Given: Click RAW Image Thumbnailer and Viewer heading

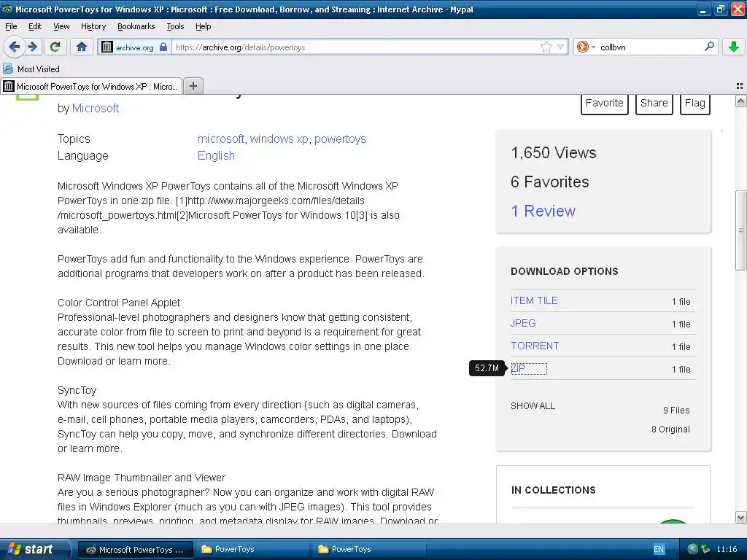Looking at the screenshot, I should 142,478.
